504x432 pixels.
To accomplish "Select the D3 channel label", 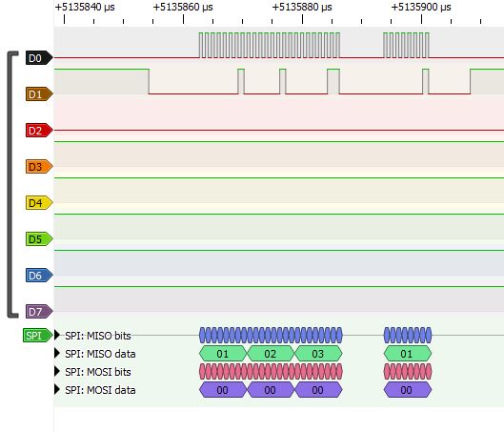I will coord(39,167).
